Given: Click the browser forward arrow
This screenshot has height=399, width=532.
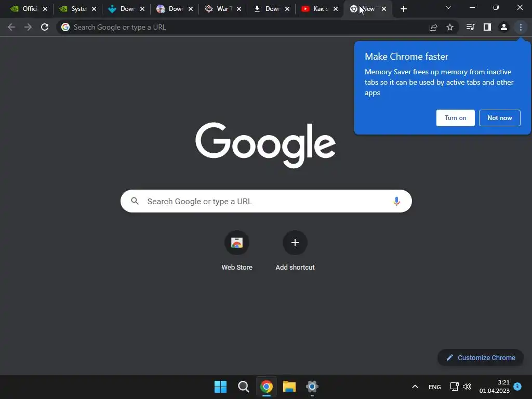Looking at the screenshot, I should 28,27.
